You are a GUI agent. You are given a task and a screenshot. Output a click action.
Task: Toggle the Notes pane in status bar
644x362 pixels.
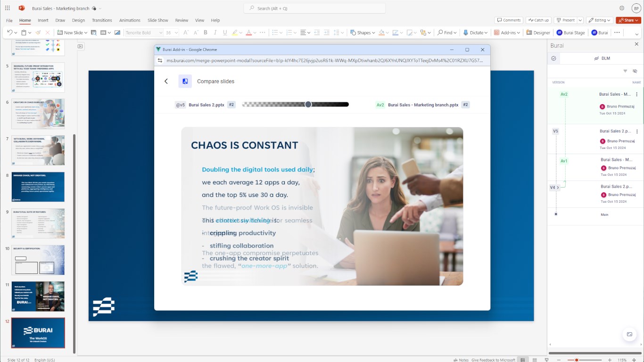coord(461,360)
